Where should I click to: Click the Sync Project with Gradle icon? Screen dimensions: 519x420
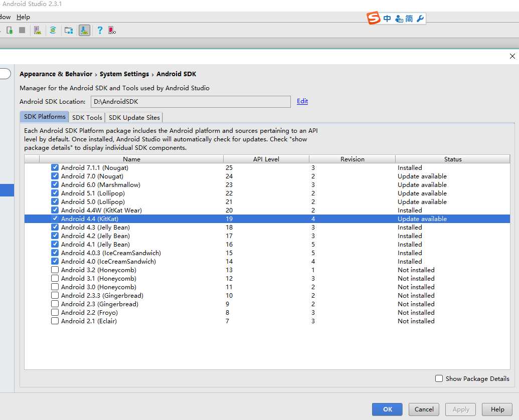[53, 31]
